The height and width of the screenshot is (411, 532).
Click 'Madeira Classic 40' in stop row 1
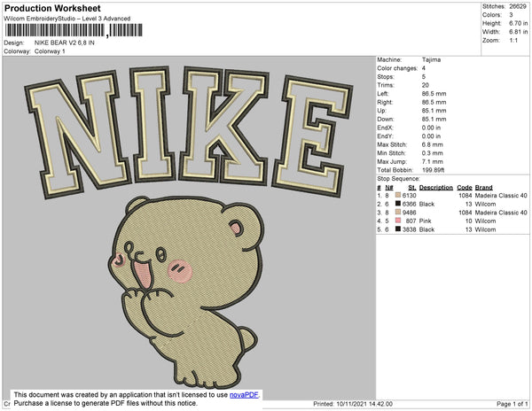pos(501,196)
